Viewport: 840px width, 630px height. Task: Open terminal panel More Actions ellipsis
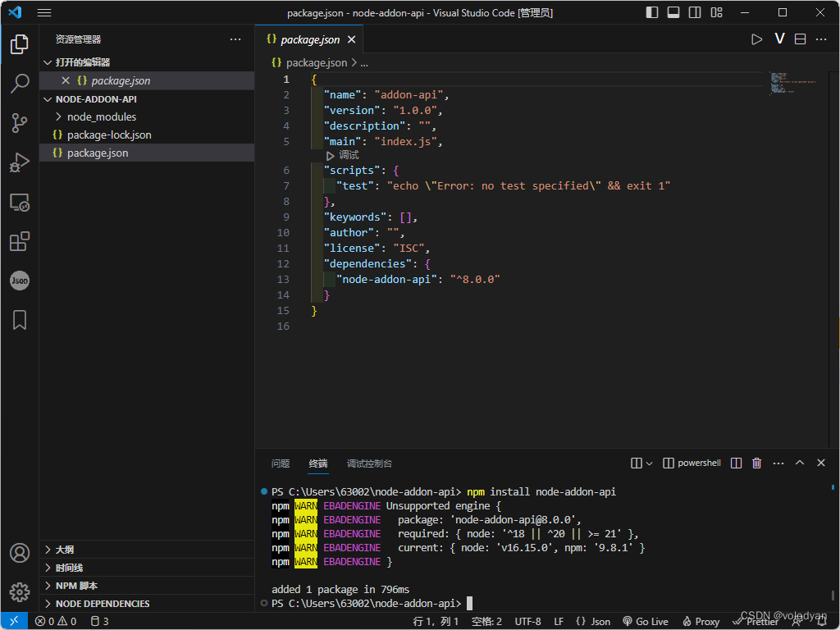pos(778,463)
